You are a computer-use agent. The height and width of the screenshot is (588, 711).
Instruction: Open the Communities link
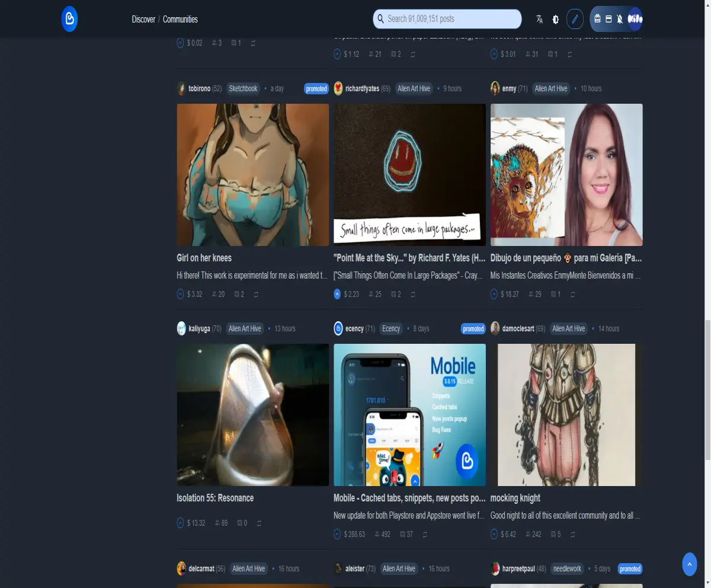(x=180, y=19)
